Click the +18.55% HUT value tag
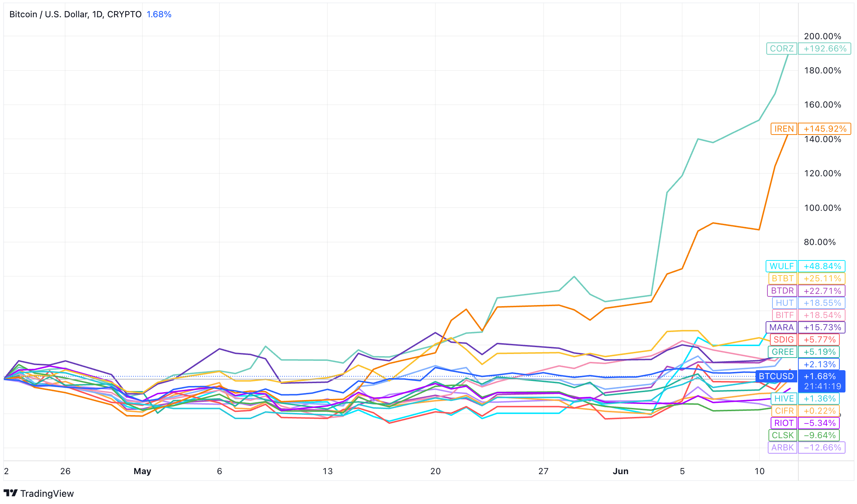The width and height of the screenshot is (857, 504). click(x=822, y=303)
